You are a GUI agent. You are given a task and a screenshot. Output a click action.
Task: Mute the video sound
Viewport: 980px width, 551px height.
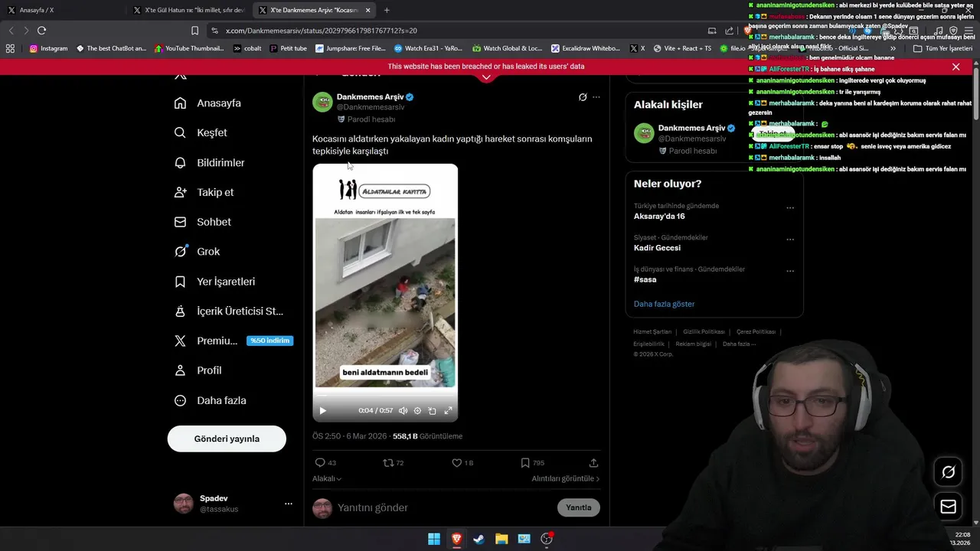click(x=403, y=411)
